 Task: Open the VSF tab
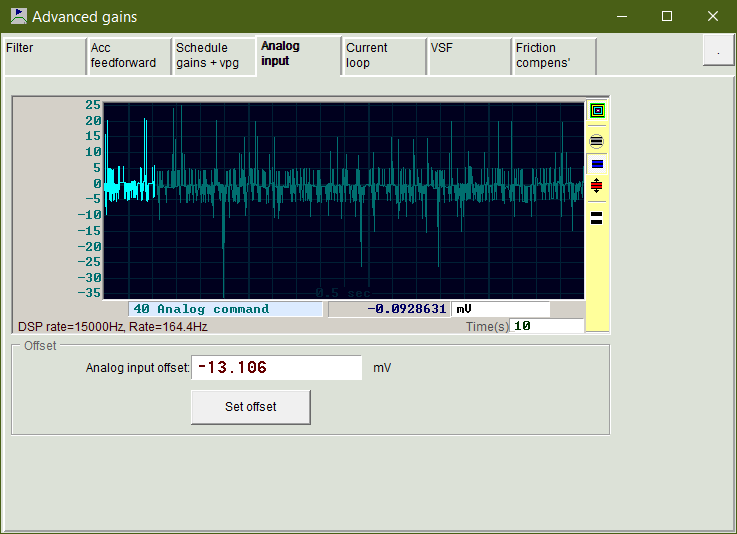click(x=469, y=56)
